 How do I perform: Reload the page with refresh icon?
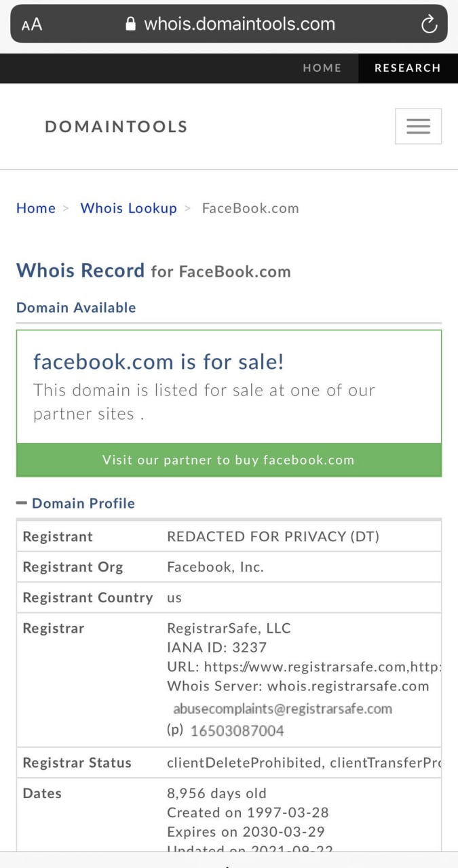tap(430, 25)
